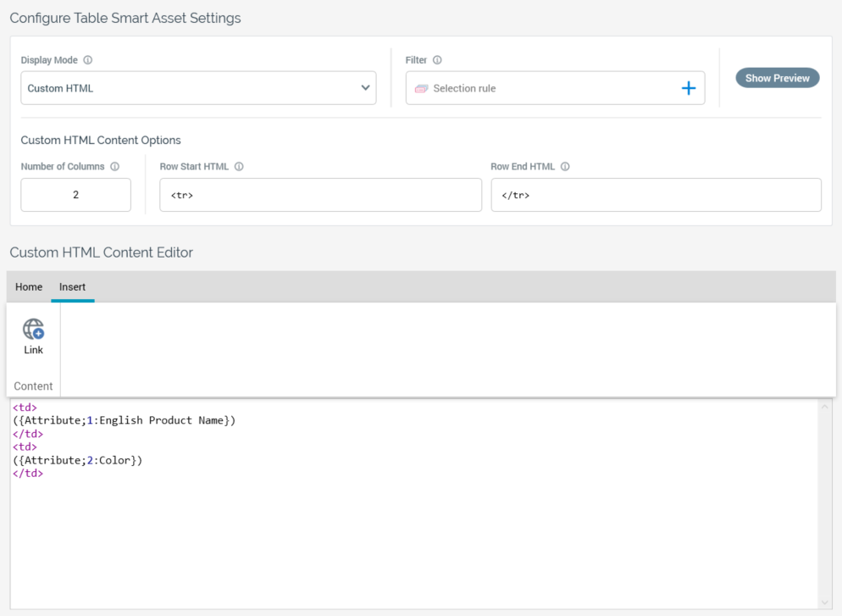The width and height of the screenshot is (842, 616).
Task: Click the Row Start HTML info icon
Action: tap(239, 167)
